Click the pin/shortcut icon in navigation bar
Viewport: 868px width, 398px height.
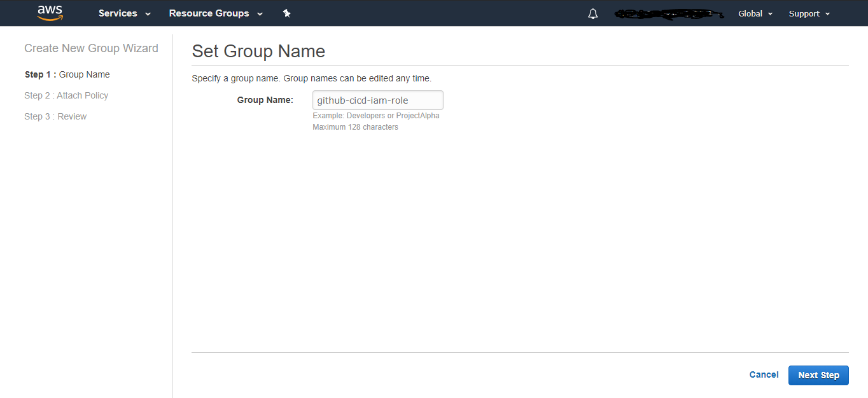286,13
